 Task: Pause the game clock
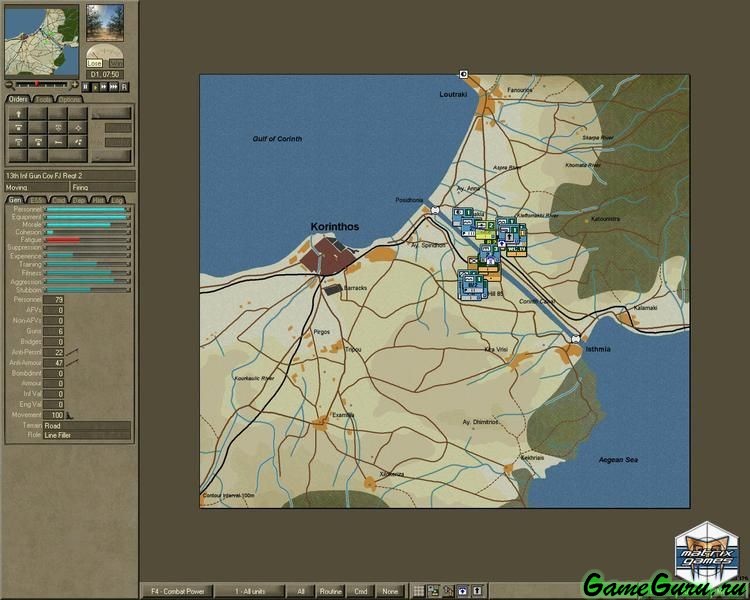click(x=86, y=87)
